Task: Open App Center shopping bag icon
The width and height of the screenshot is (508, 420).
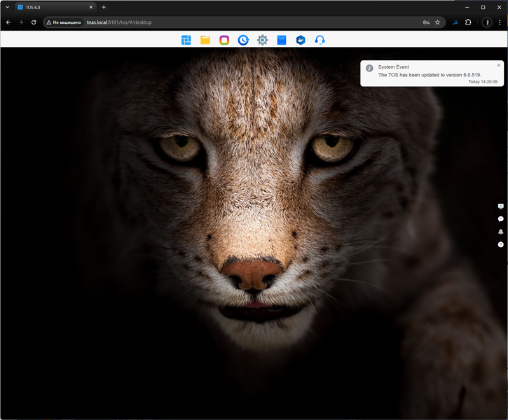Action: tap(282, 40)
